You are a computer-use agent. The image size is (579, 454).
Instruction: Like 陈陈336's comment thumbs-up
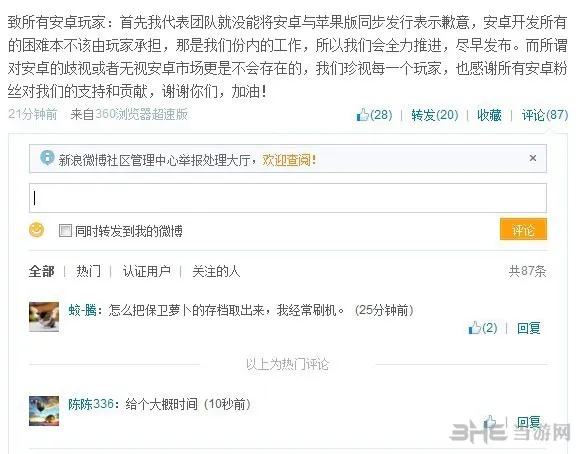coord(491,421)
